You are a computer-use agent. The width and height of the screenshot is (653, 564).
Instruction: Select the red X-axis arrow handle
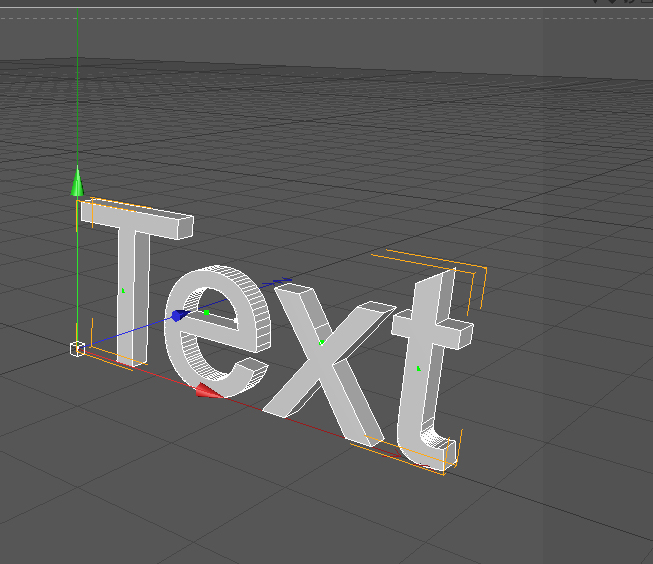point(208,390)
